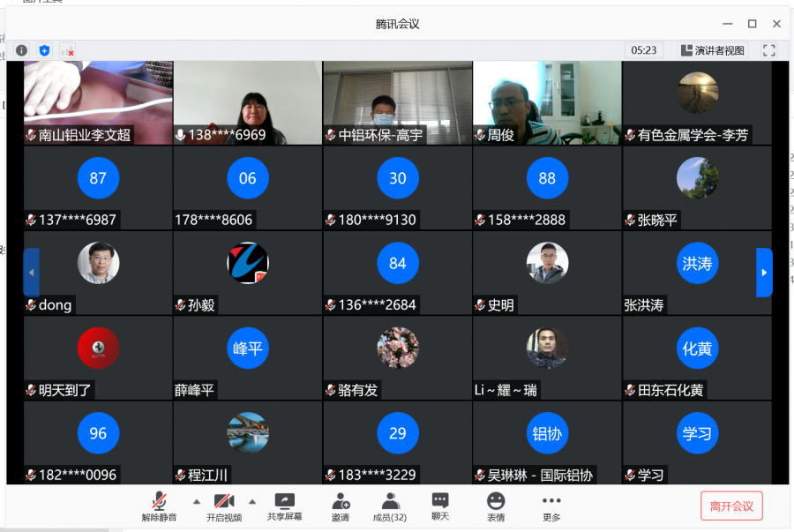Click the blue security shield icon

coord(45,50)
